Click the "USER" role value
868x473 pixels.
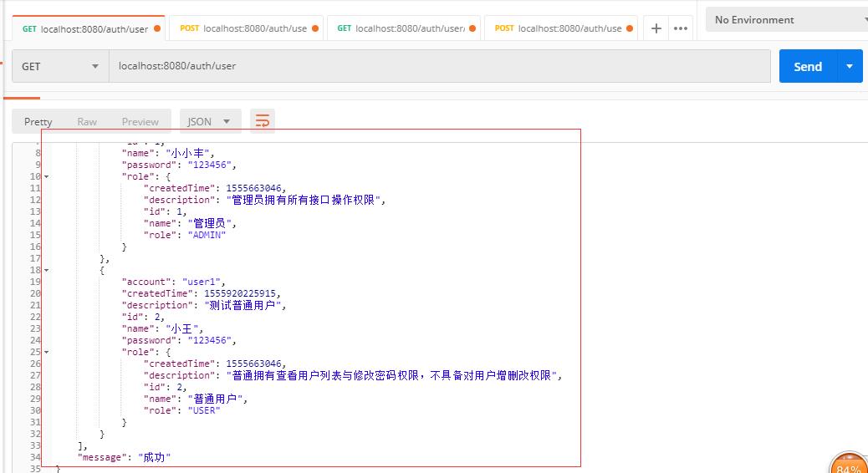[x=204, y=410]
